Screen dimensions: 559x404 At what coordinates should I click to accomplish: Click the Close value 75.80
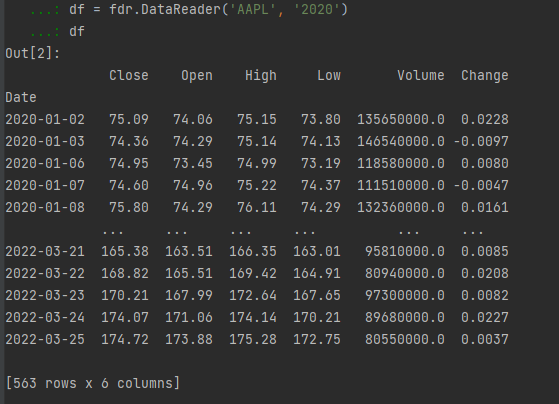(x=129, y=208)
